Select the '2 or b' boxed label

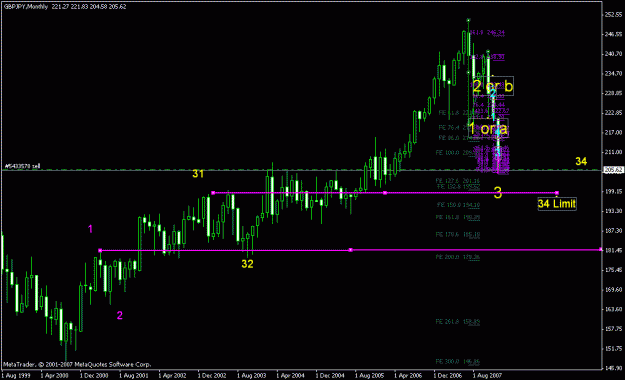(493, 86)
